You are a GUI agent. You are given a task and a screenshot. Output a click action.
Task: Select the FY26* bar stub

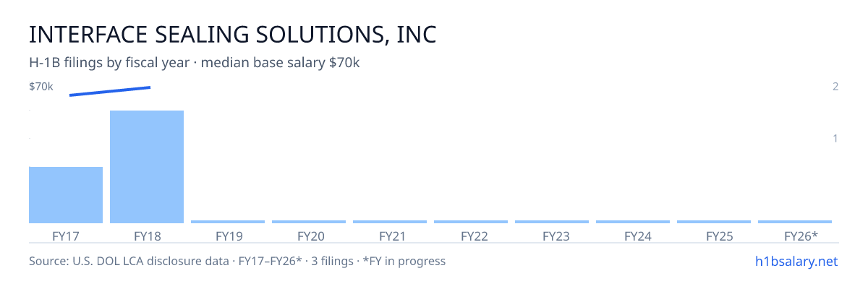pyautogui.click(x=795, y=222)
